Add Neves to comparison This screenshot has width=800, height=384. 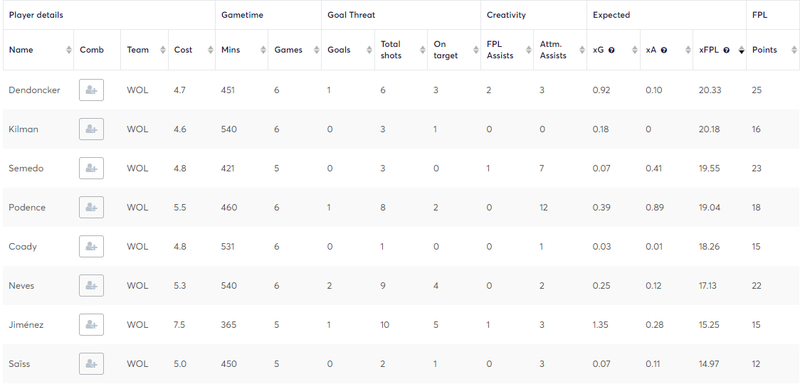pyautogui.click(x=91, y=286)
